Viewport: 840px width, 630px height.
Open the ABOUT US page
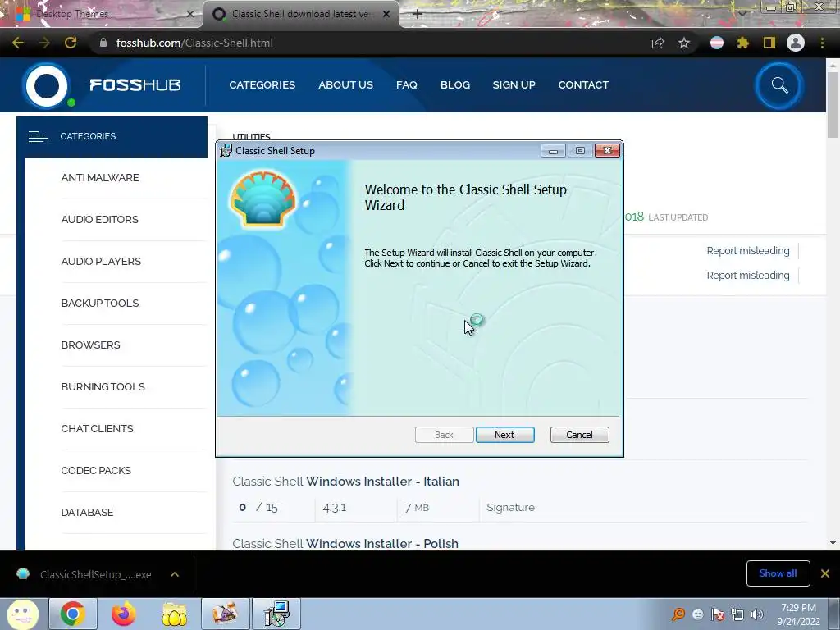click(x=345, y=84)
